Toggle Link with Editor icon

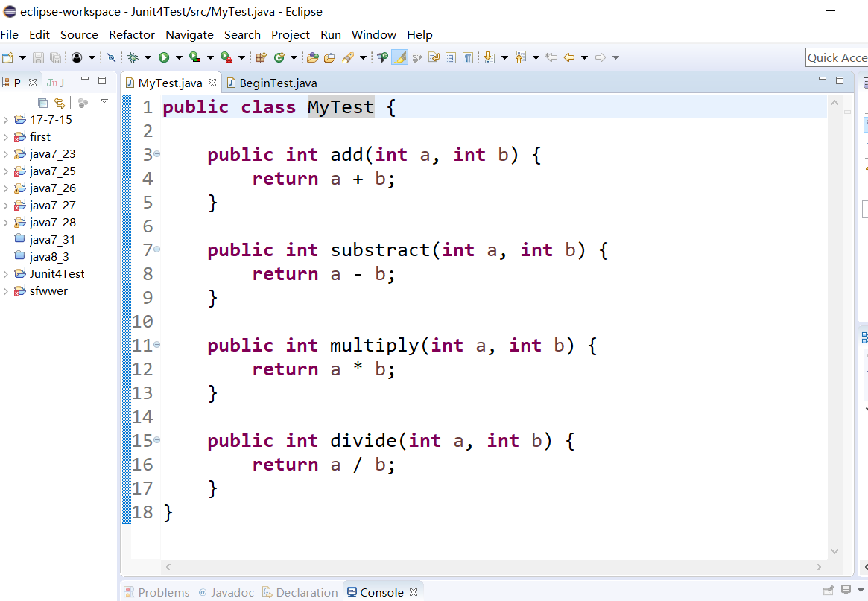pos(59,102)
